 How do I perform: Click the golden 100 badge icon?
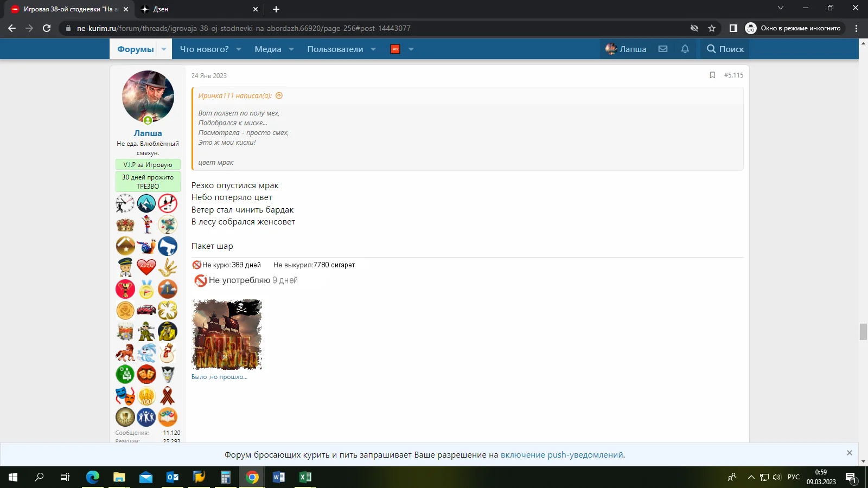point(146,396)
